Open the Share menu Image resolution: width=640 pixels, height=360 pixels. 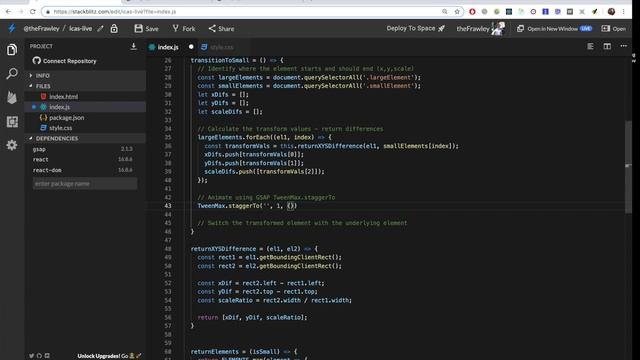[x=221, y=29]
